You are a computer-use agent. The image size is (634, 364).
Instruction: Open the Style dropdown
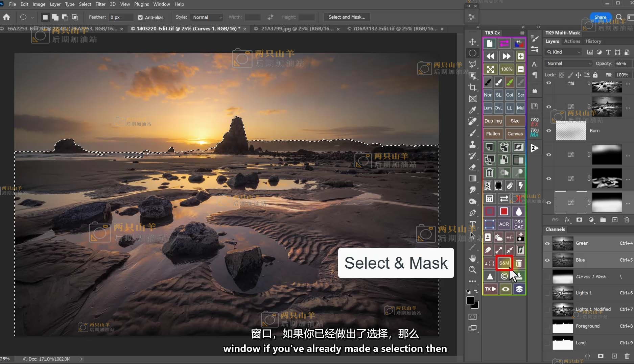pyautogui.click(x=207, y=17)
